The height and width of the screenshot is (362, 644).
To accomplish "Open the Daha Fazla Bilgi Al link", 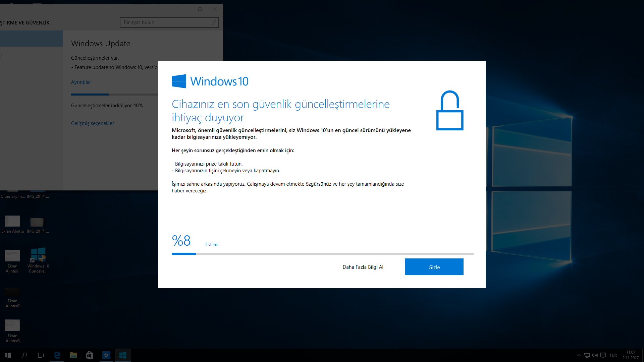I will (x=363, y=267).
